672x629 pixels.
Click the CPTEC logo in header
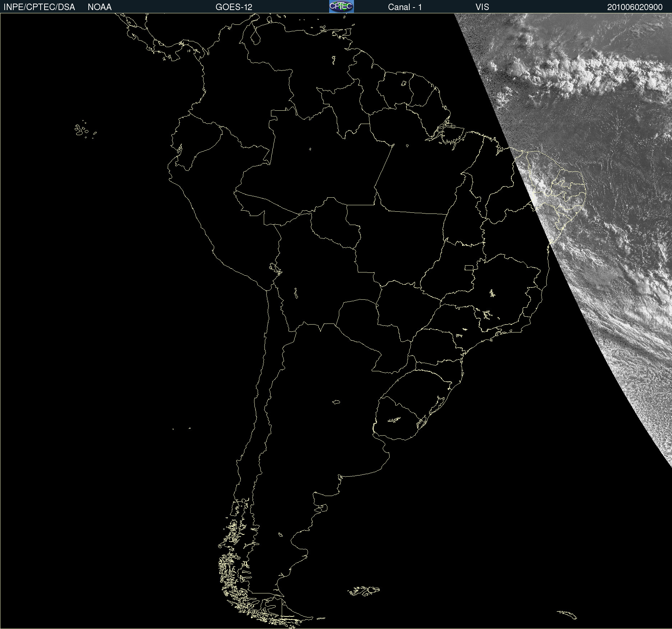point(341,6)
